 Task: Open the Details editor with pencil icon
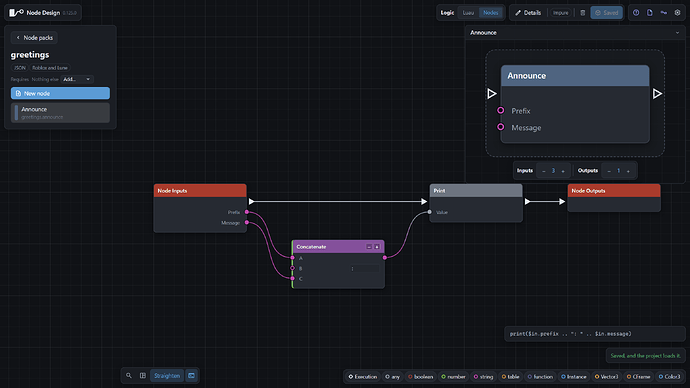[x=528, y=13]
